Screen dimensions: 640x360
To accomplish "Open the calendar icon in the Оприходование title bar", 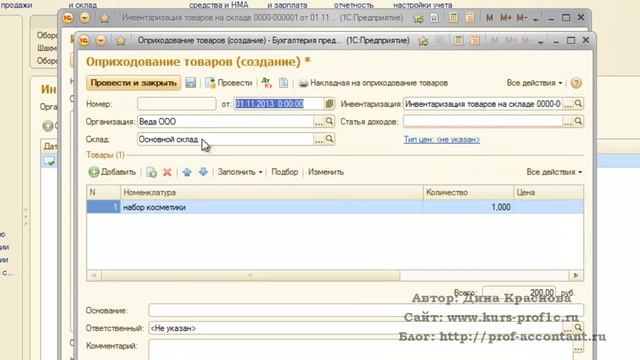I will [x=475, y=40].
